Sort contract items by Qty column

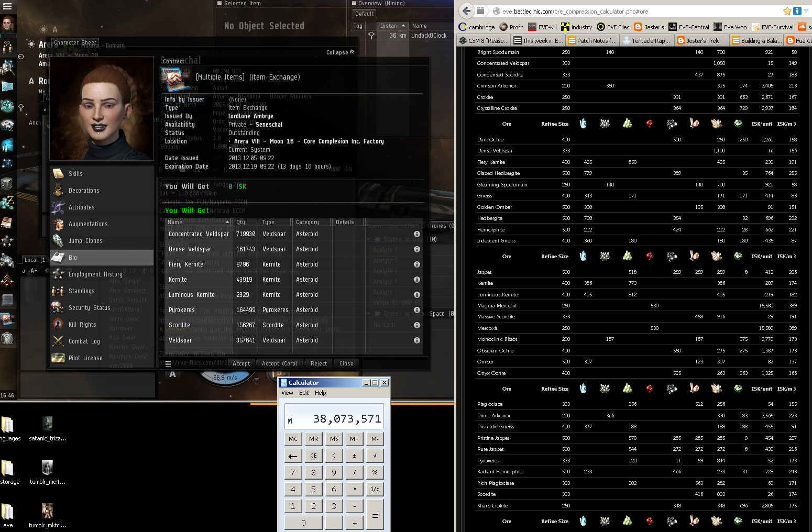click(x=245, y=222)
